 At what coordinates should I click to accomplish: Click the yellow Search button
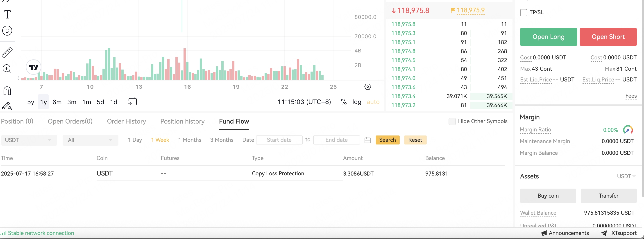pos(387,140)
